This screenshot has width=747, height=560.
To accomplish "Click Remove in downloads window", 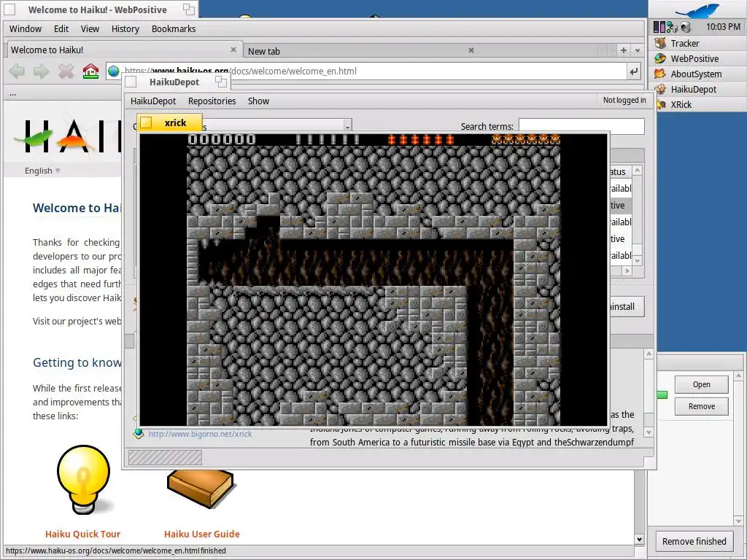I will (x=701, y=406).
